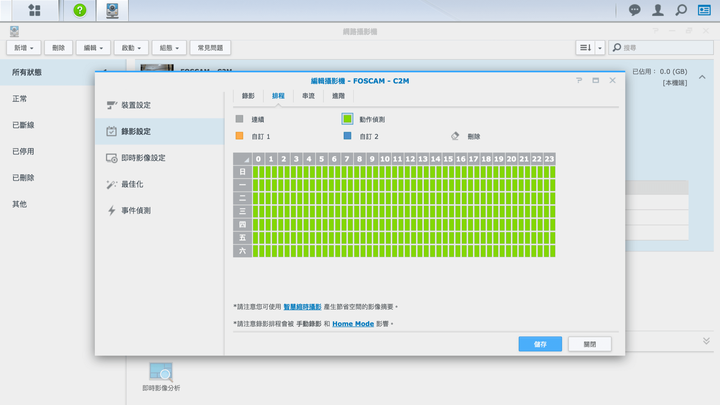
Task: Filter cameras by 其他 status
Action: pos(63,204)
